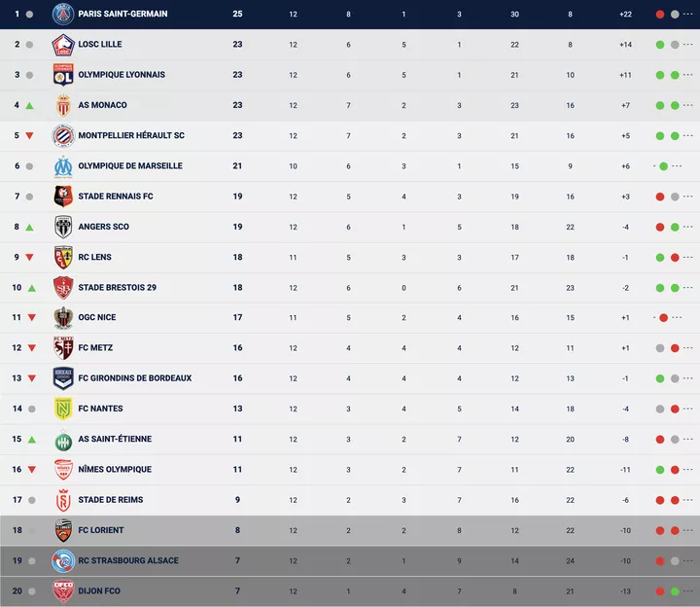Click the Stade Rennais FC crest
The width and height of the screenshot is (700, 607).
pos(63,196)
